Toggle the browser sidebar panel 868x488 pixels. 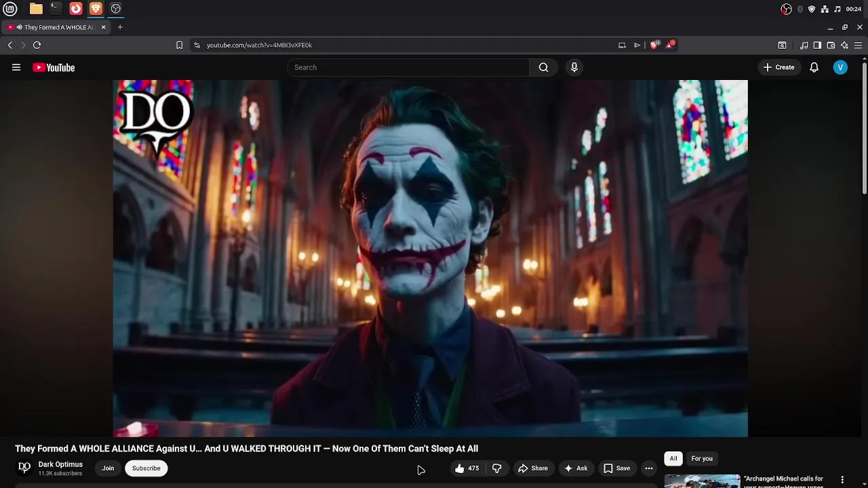tap(817, 45)
